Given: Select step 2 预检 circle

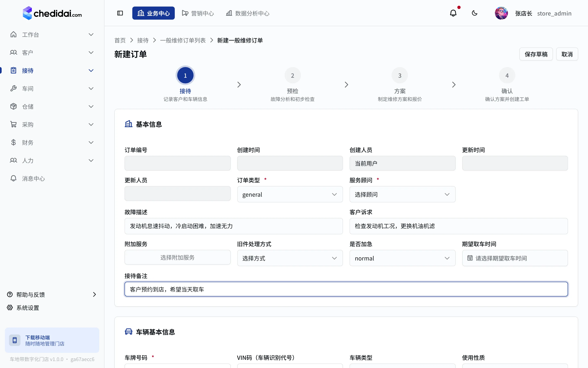Looking at the screenshot, I should click(293, 75).
